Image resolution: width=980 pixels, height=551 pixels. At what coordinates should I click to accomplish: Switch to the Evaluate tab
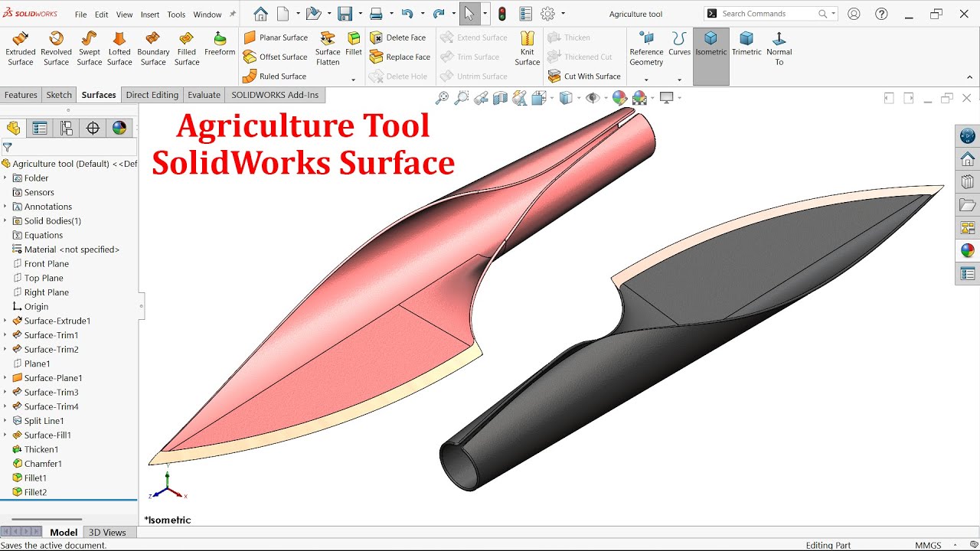point(204,95)
